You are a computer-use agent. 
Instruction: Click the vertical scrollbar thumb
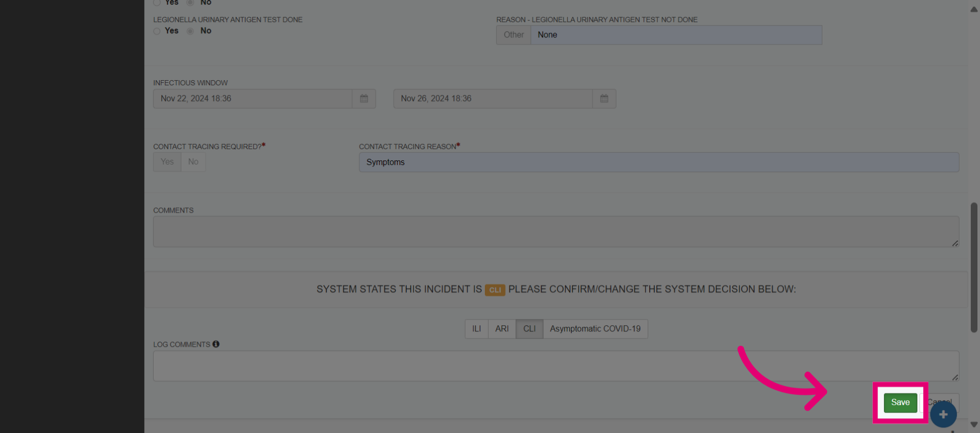[x=974, y=268]
